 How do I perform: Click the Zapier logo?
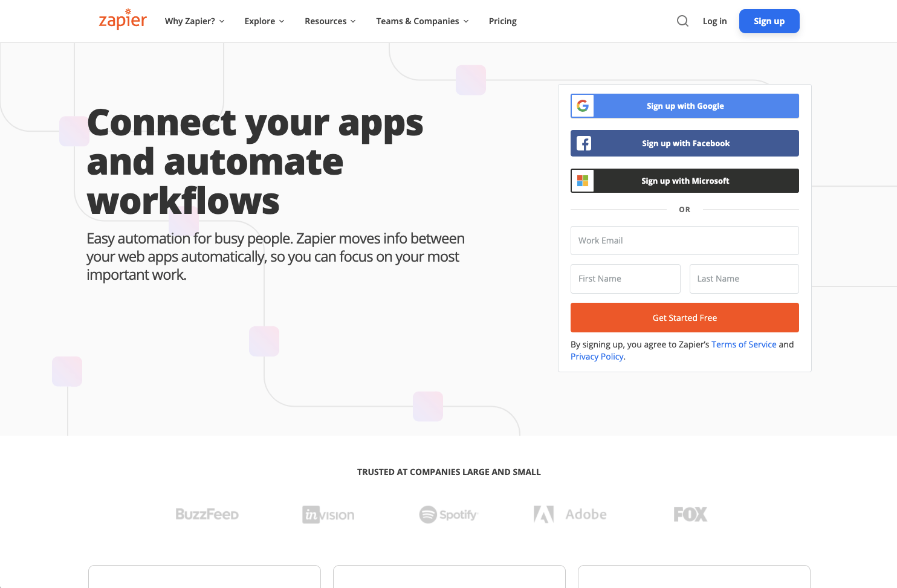pyautogui.click(x=122, y=19)
